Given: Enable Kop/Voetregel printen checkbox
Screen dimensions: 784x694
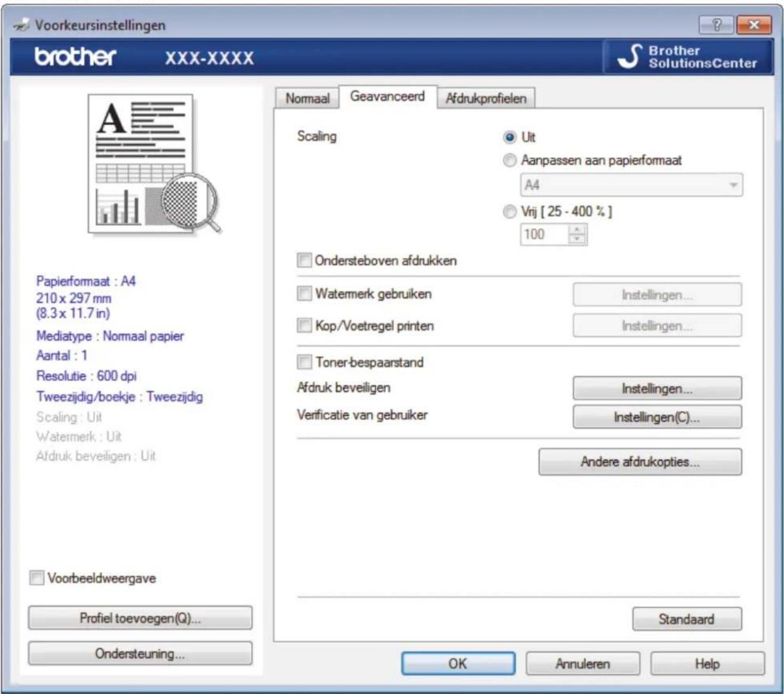Looking at the screenshot, I should click(x=304, y=325).
